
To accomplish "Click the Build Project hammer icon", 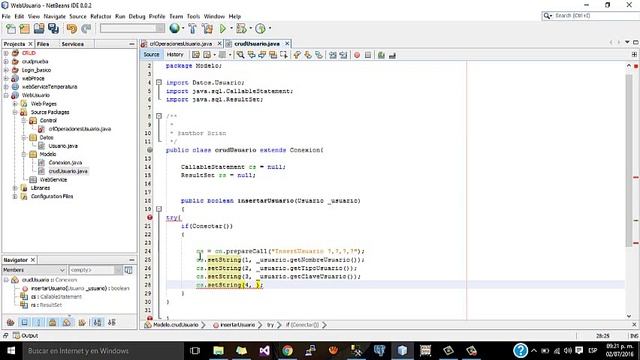I will [192, 29].
